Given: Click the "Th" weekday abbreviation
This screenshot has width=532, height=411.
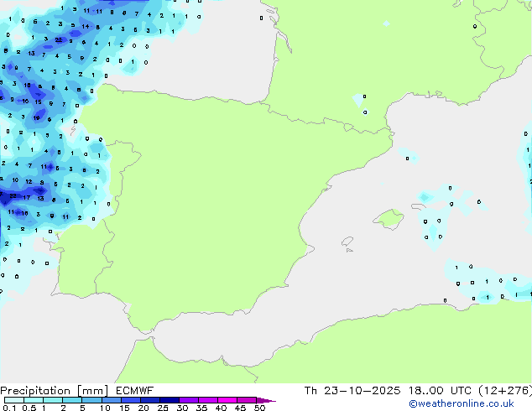Looking at the screenshot, I should pyautogui.click(x=310, y=391).
